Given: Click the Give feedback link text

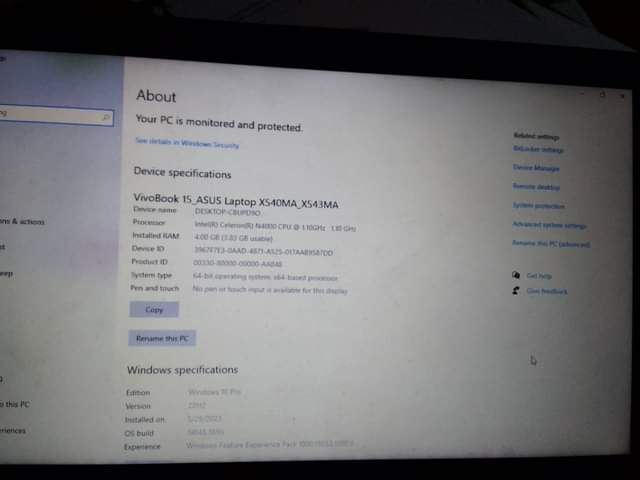Looking at the screenshot, I should [x=547, y=291].
